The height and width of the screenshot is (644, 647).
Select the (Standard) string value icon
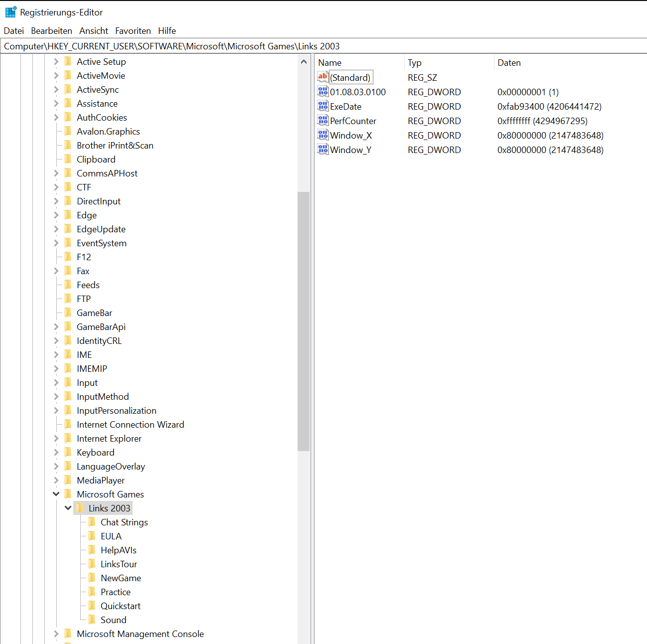click(323, 77)
